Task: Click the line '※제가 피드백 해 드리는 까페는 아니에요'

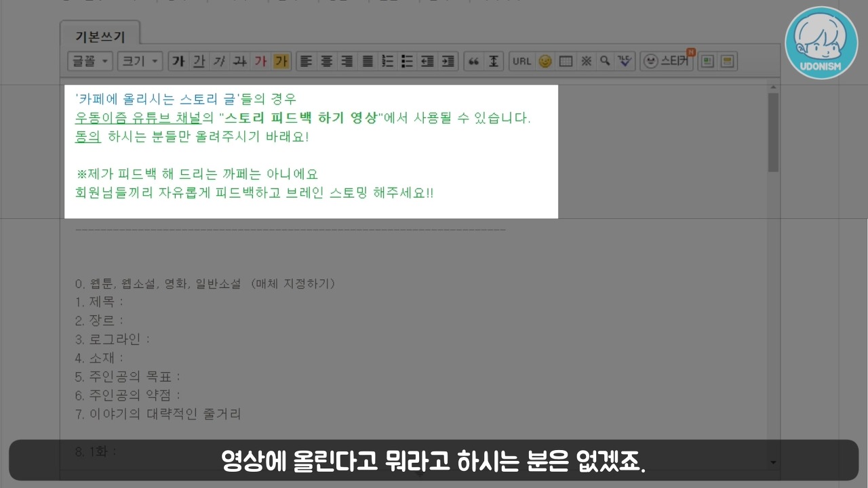Action: click(x=197, y=174)
